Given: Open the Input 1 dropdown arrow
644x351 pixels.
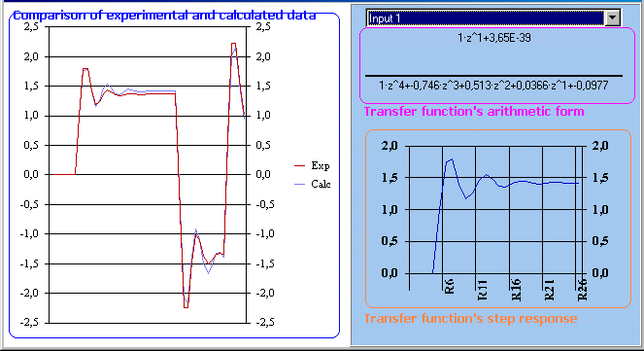Looking at the screenshot, I should coord(612,18).
